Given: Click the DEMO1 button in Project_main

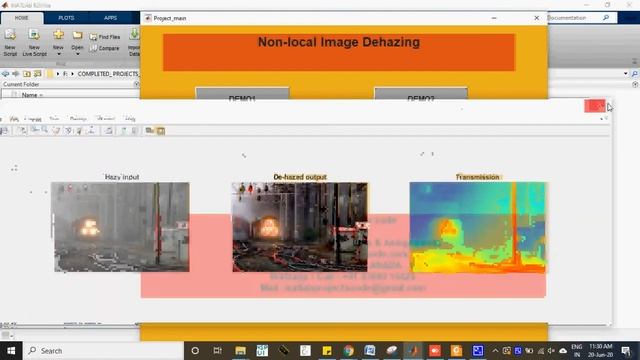Looking at the screenshot, I should 242,93.
